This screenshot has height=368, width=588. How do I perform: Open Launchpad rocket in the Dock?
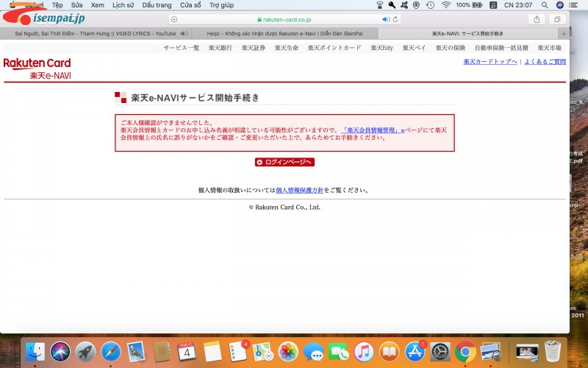pos(85,352)
